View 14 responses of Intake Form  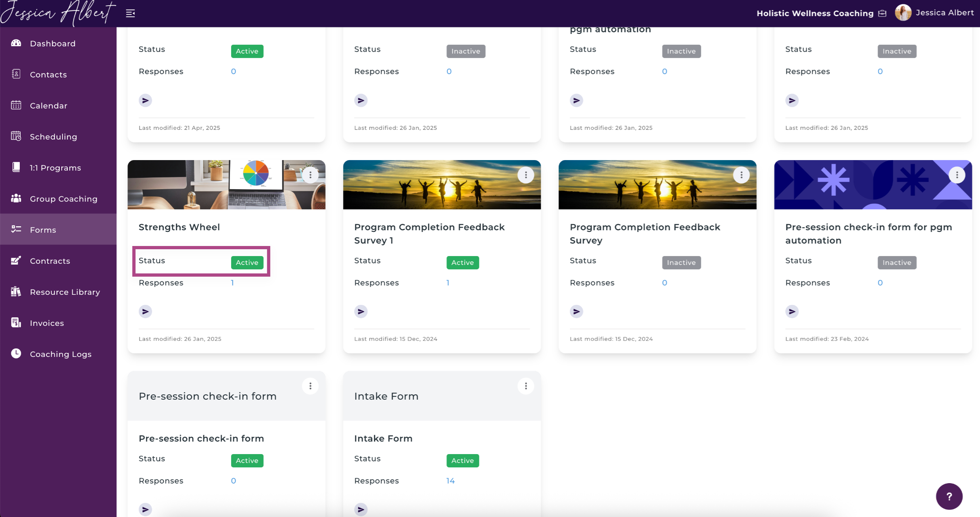pyautogui.click(x=450, y=481)
